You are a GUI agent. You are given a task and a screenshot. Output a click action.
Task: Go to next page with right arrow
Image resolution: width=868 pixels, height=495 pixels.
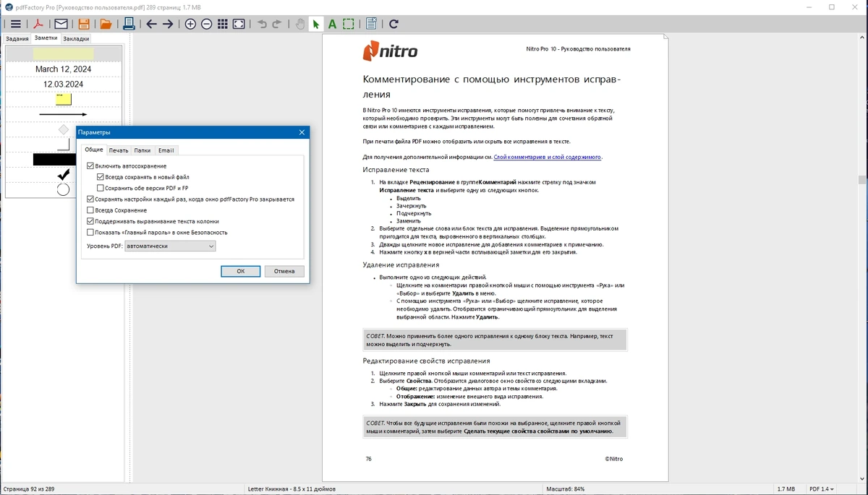[x=168, y=24]
